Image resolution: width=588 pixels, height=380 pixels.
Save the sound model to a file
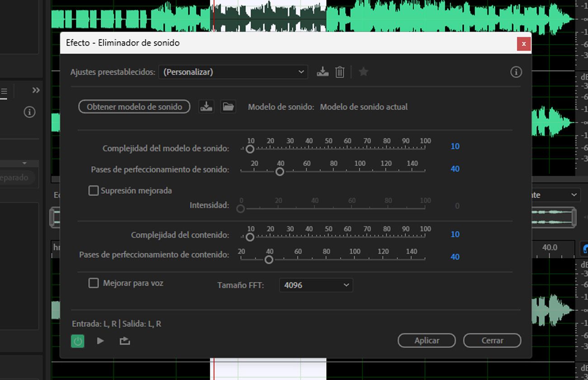[206, 106]
